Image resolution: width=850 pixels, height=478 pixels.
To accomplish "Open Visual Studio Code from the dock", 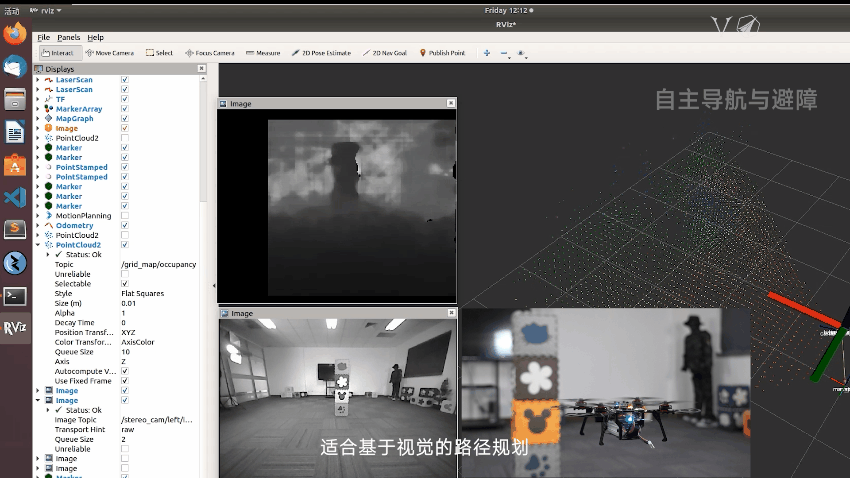I will (x=15, y=197).
